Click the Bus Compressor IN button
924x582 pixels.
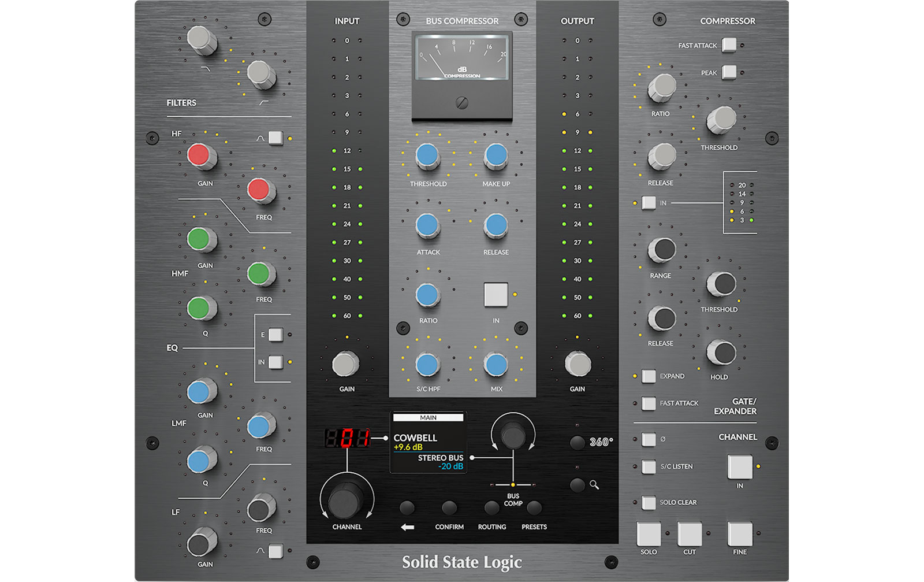496,295
